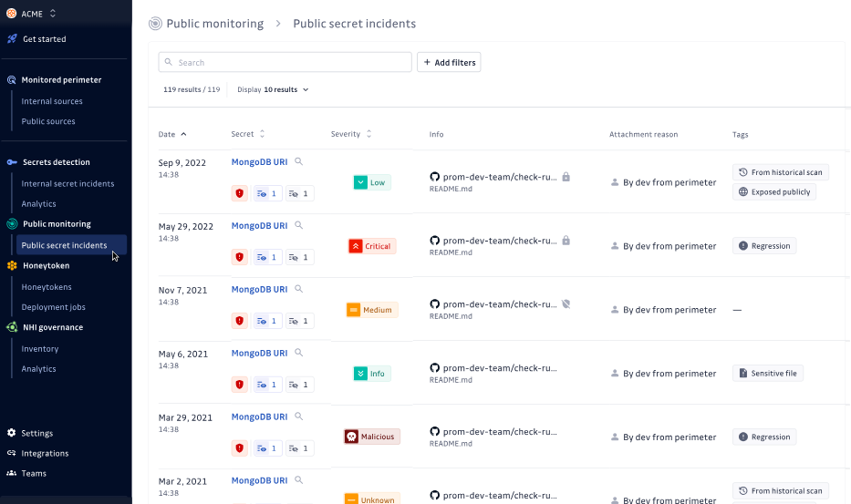This screenshot has width=851, height=504.
Task: Click From historical scan tag, Sep 9 row
Action: pyautogui.click(x=781, y=172)
